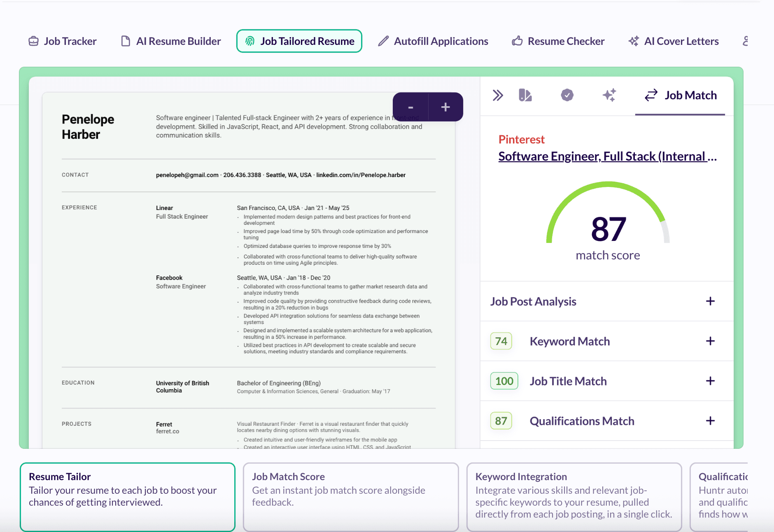The height and width of the screenshot is (532, 774).
Task: Select the Keyword Integration feature card
Action: (x=574, y=496)
